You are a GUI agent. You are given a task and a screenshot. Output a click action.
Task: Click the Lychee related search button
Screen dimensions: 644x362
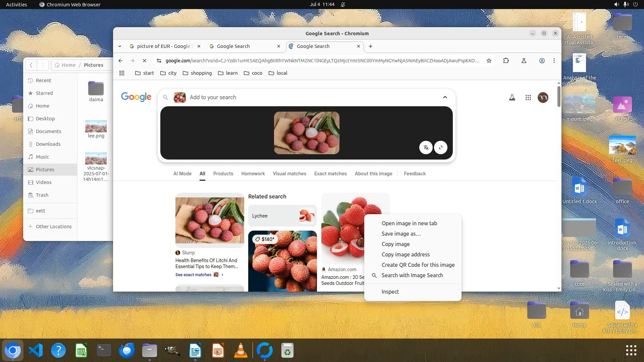pos(282,216)
